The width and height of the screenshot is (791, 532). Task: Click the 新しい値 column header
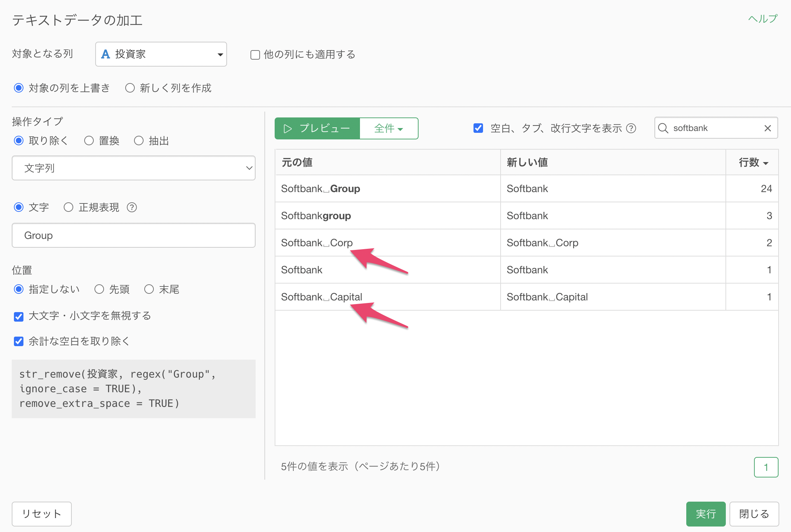point(613,162)
